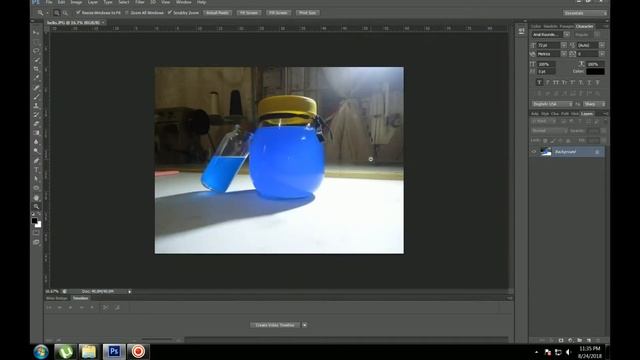Select the Pen tool

36,160
